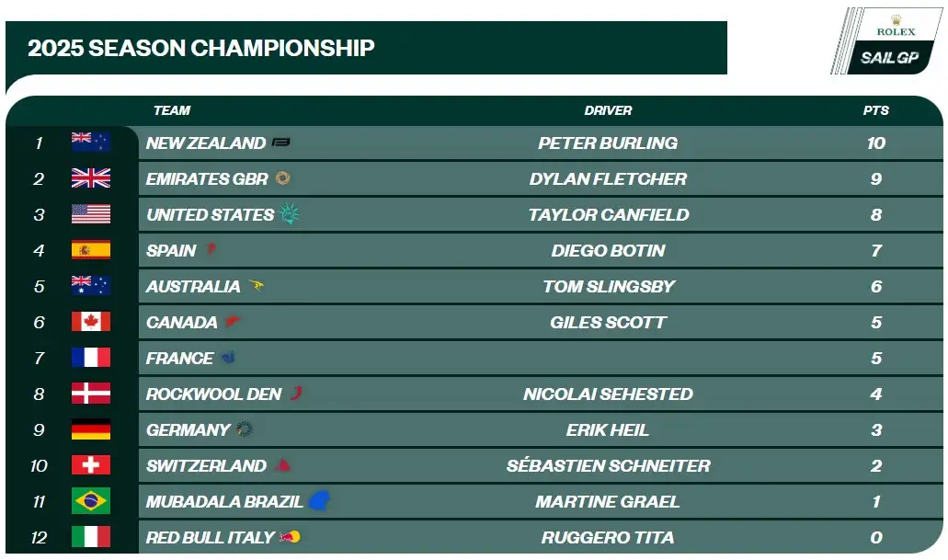Click the Canada flag icon
The height and width of the screenshot is (560, 948).
click(x=91, y=322)
